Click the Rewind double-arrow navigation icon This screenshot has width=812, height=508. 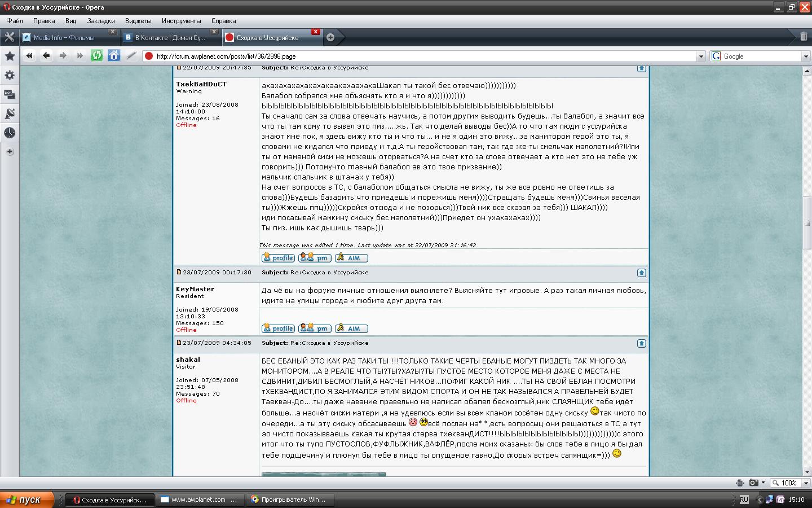29,55
